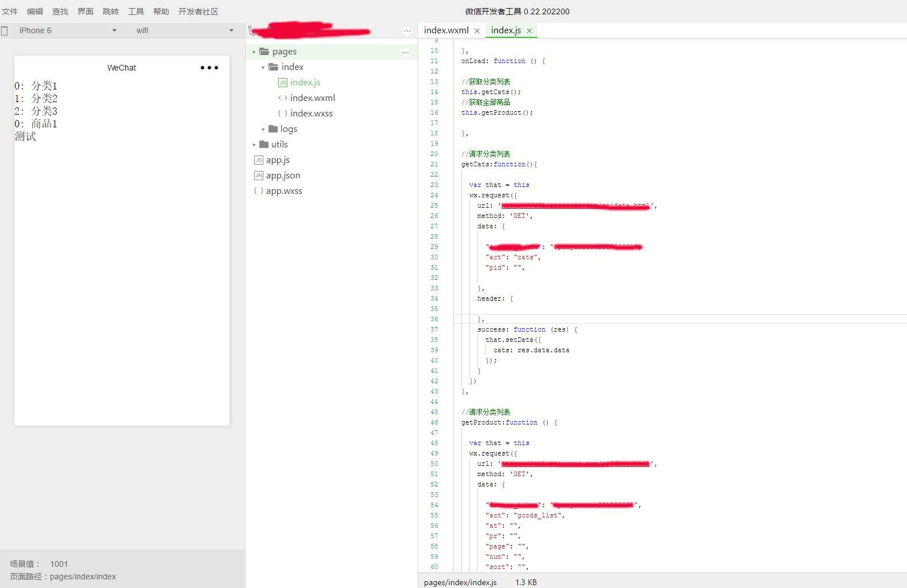
Task: Click the wxss icon of index.wxss
Action: click(x=282, y=114)
